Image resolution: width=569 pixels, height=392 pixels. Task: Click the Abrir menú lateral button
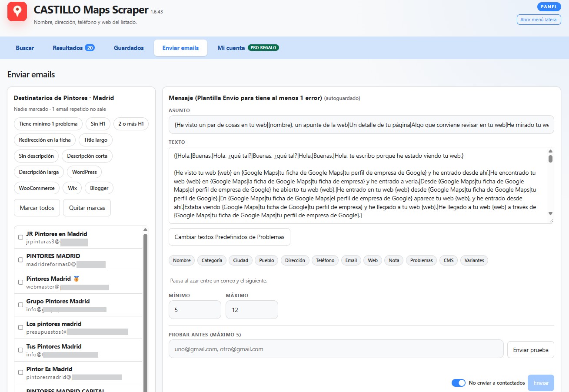pyautogui.click(x=539, y=20)
